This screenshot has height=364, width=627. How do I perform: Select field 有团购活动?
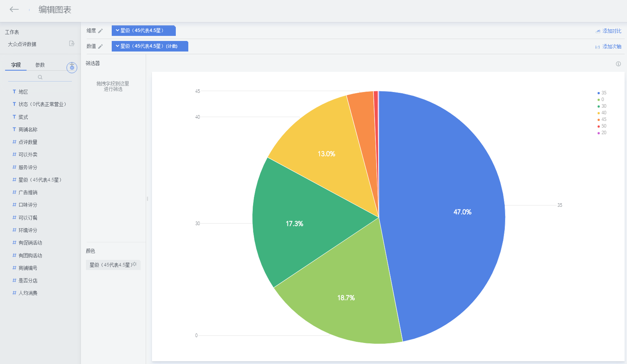point(30,256)
